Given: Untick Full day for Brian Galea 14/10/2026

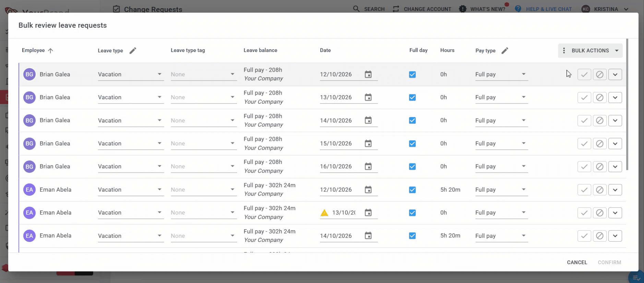Looking at the screenshot, I should click(x=412, y=120).
